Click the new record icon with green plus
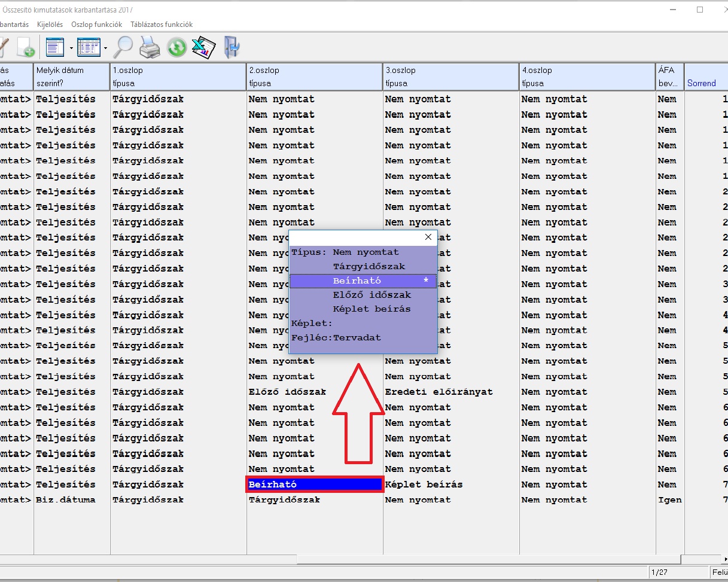728x582 pixels. pos(25,47)
